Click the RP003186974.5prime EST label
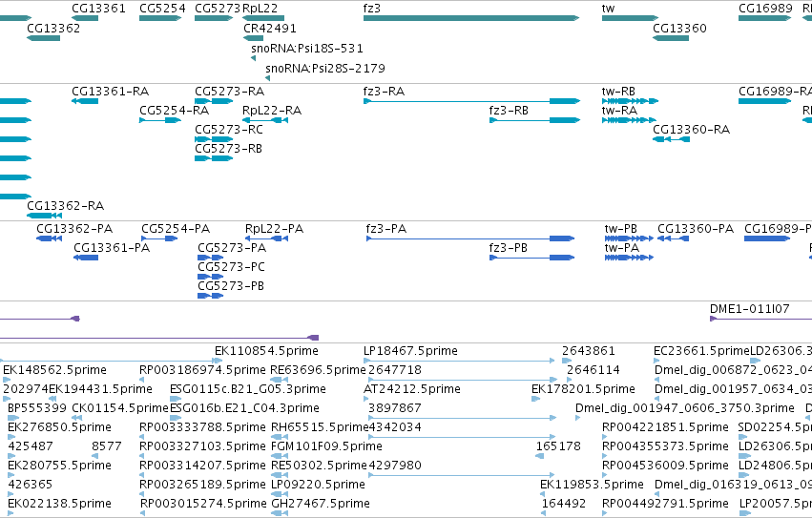This screenshot has height=518, width=812. (202, 370)
